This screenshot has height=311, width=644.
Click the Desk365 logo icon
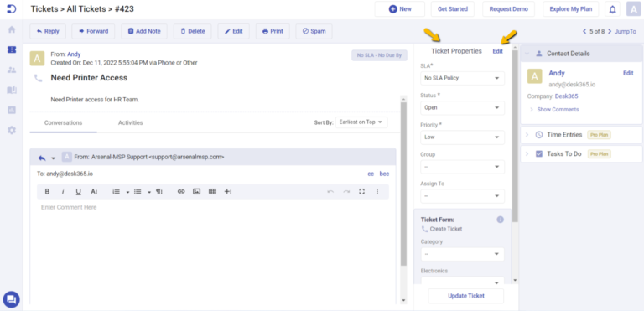pos(12,8)
